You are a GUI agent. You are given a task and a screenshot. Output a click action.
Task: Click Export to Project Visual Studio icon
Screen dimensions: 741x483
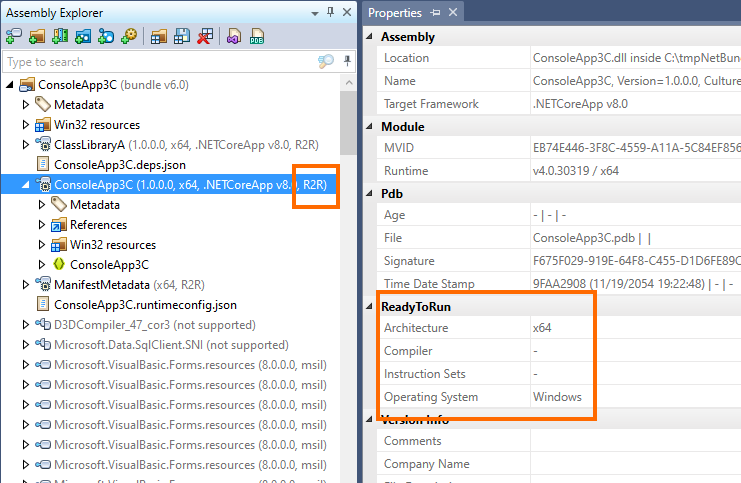[234, 36]
